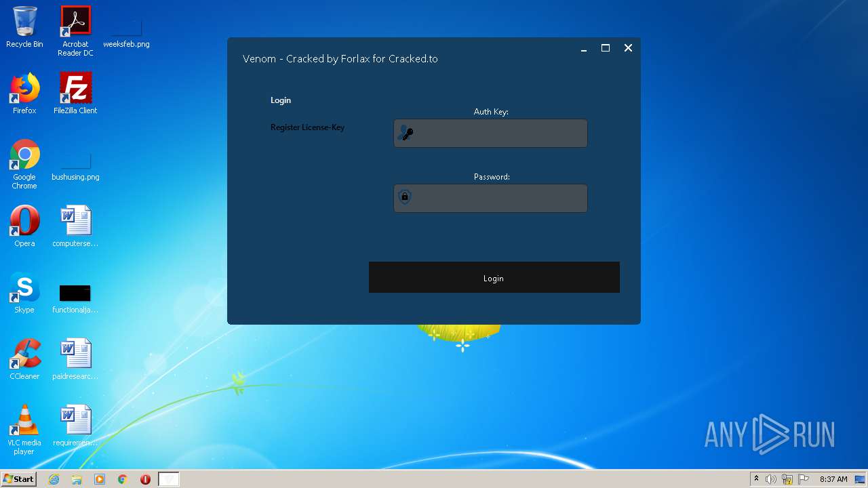Launch Opera desktop shortcut
Screen dimensions: 868x488
coord(24,226)
